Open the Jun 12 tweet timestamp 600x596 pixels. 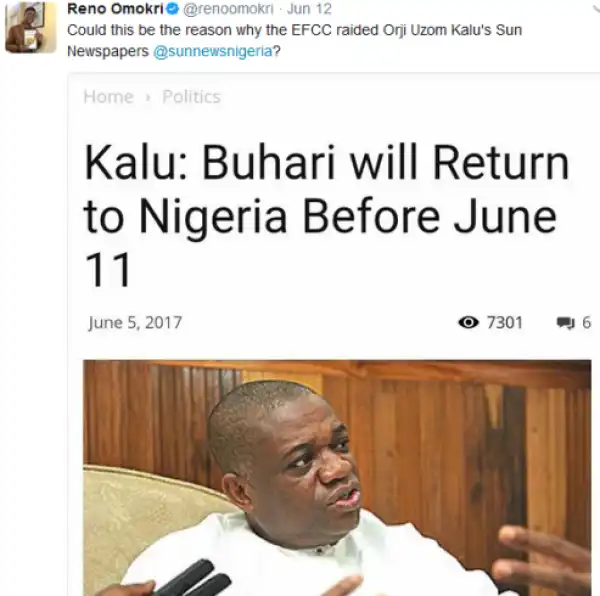[309, 9]
